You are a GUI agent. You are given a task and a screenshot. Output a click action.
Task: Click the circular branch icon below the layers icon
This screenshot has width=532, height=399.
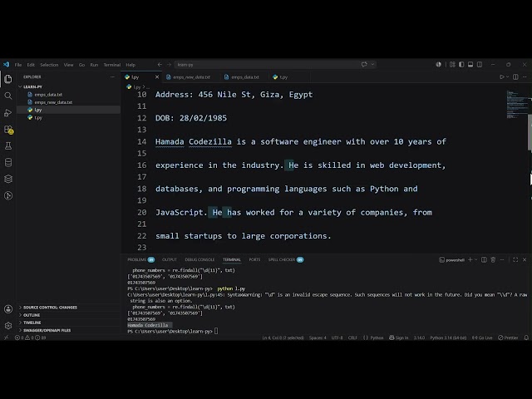pos(8,195)
